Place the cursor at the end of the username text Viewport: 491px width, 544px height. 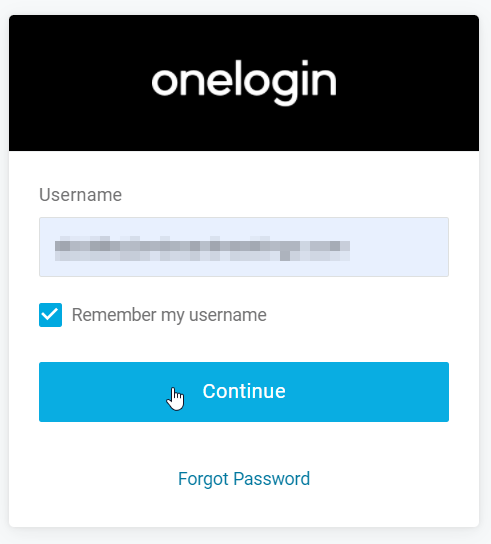tap(351, 248)
